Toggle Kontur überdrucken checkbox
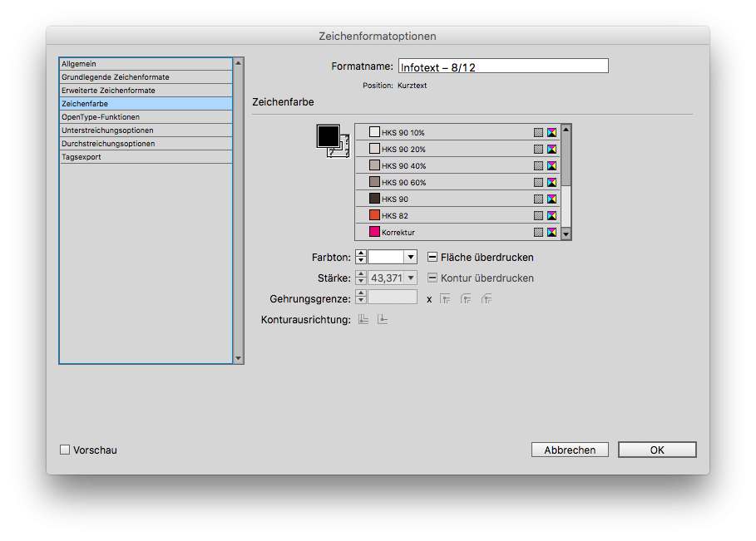This screenshot has height=541, width=756. click(x=432, y=278)
